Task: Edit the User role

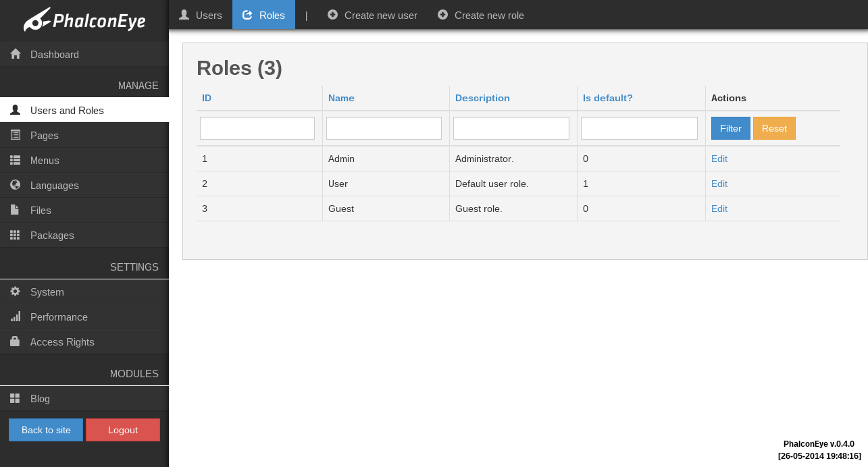Action: tap(719, 184)
